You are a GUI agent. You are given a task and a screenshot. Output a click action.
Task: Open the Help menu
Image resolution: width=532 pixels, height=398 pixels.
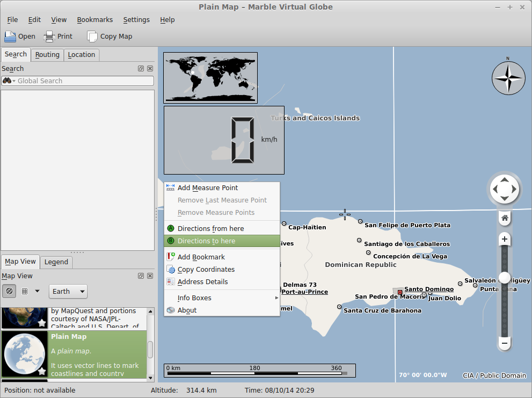pyautogui.click(x=167, y=20)
